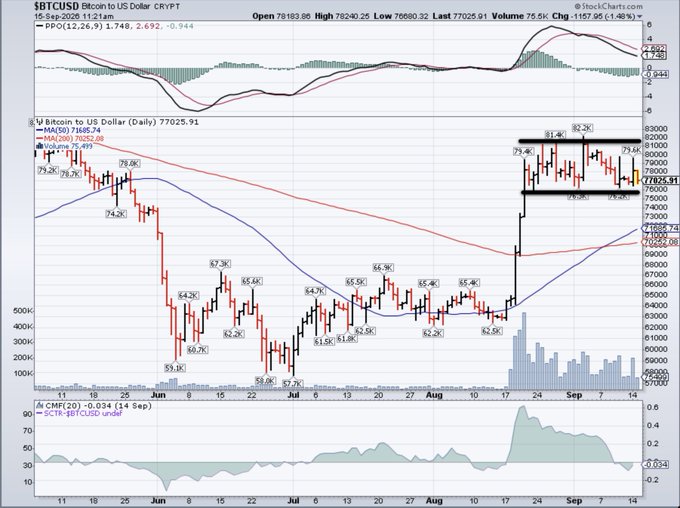Click the Aug label on price axis
Image resolution: width=680 pixels, height=508 pixels.
[x=434, y=395]
